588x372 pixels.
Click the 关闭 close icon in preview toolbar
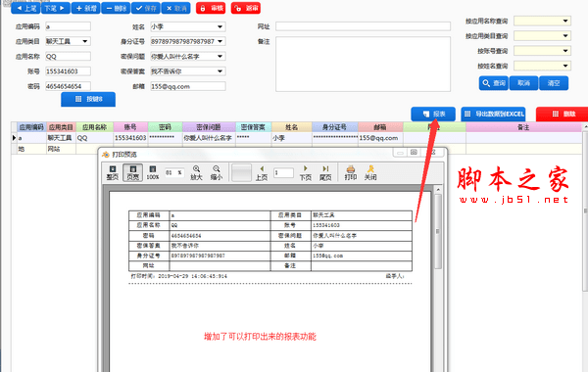pyautogui.click(x=370, y=172)
